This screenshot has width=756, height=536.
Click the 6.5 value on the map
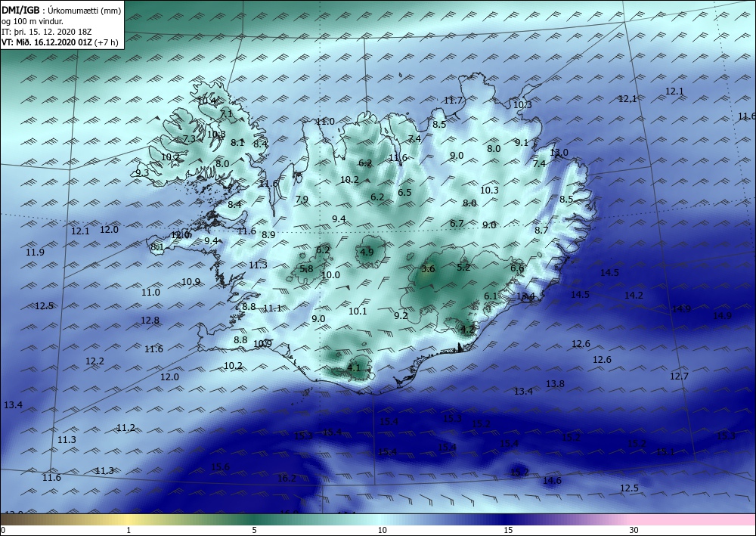pyautogui.click(x=404, y=192)
